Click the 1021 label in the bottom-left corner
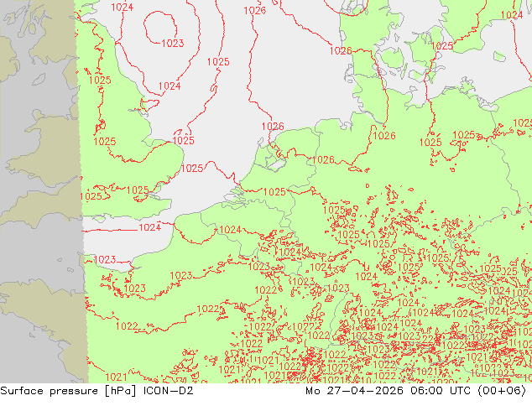This screenshot has width=532, height=411. [x=116, y=377]
